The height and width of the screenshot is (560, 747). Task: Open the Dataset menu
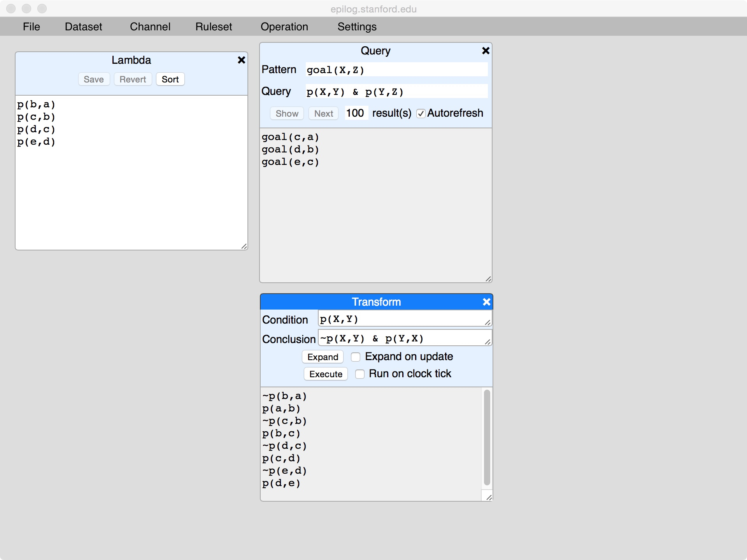pyautogui.click(x=83, y=26)
